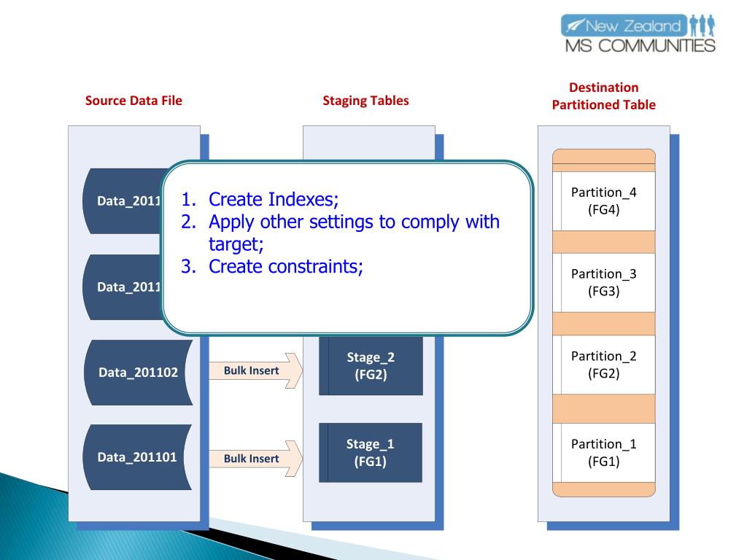Select the Data_201101 source file shape
747x560 pixels.
coord(137,457)
